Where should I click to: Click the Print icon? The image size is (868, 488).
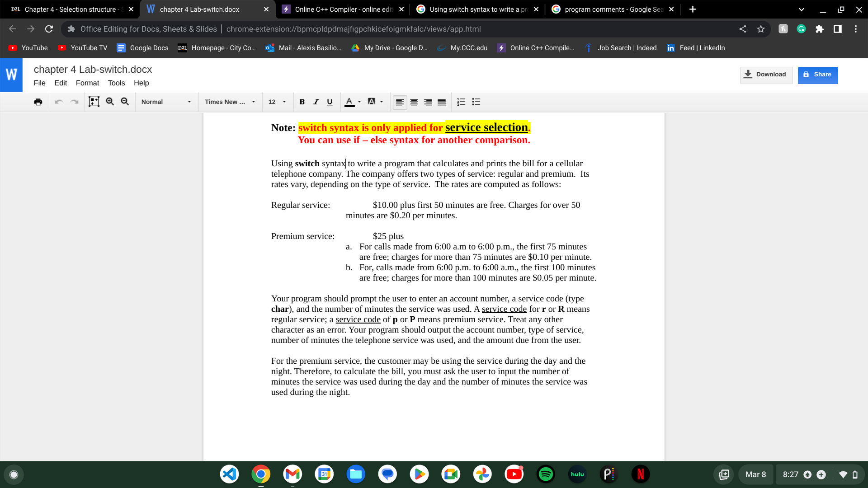coord(38,102)
